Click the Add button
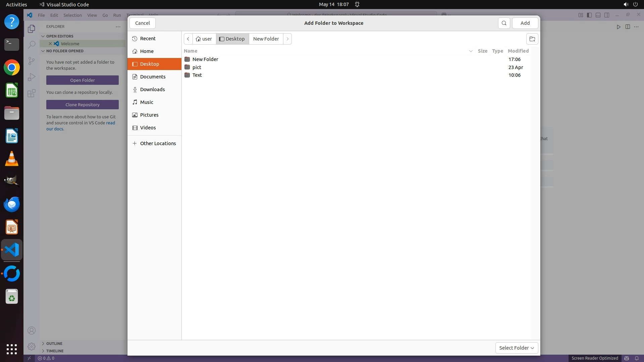This screenshot has width=644, height=362. click(x=525, y=23)
